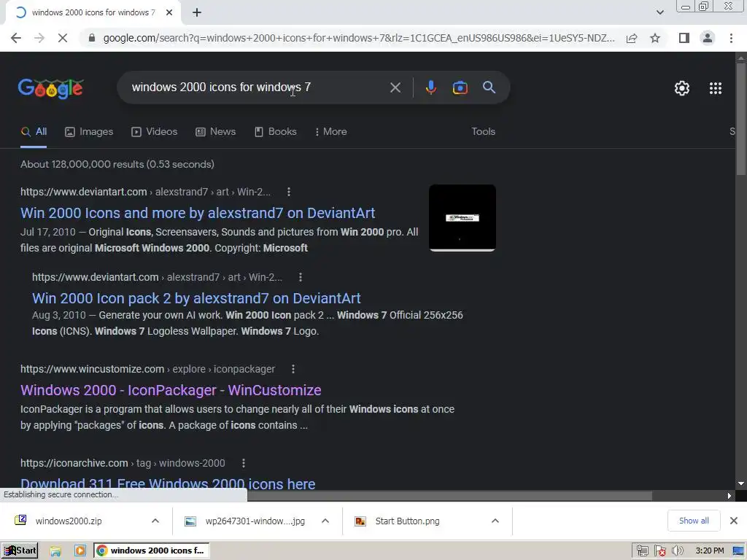
Task: Switch to the Books tab
Action: pos(275,132)
